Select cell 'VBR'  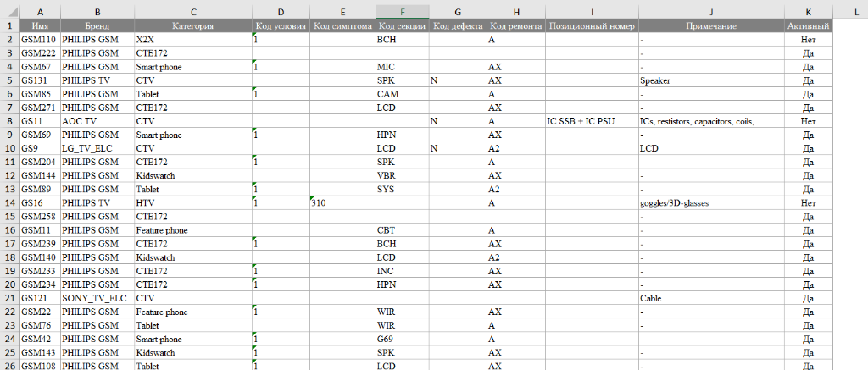pyautogui.click(x=403, y=176)
